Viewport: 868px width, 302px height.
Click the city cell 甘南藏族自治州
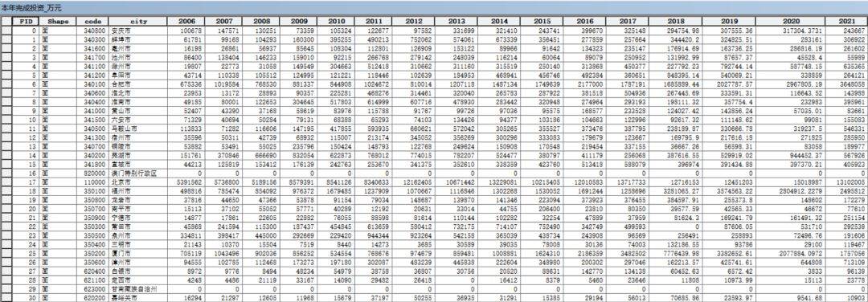click(x=138, y=288)
